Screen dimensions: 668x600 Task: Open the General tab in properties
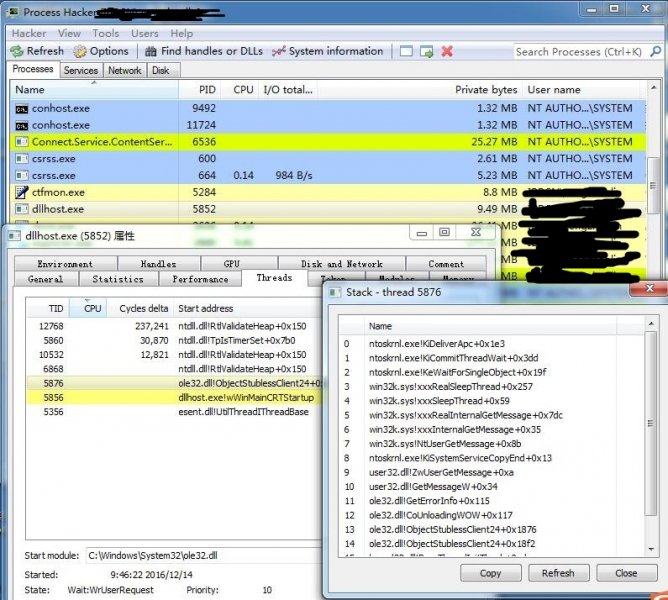point(46,279)
